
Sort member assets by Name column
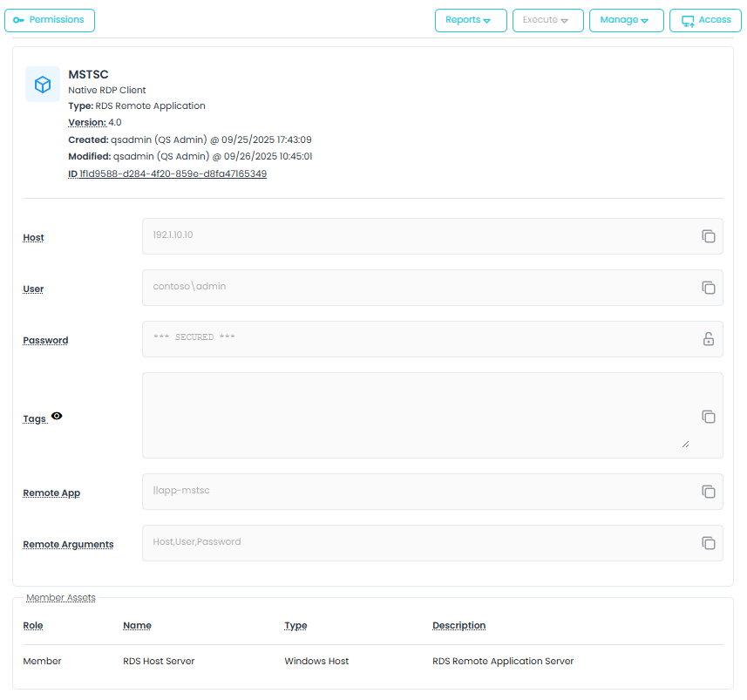(137, 625)
